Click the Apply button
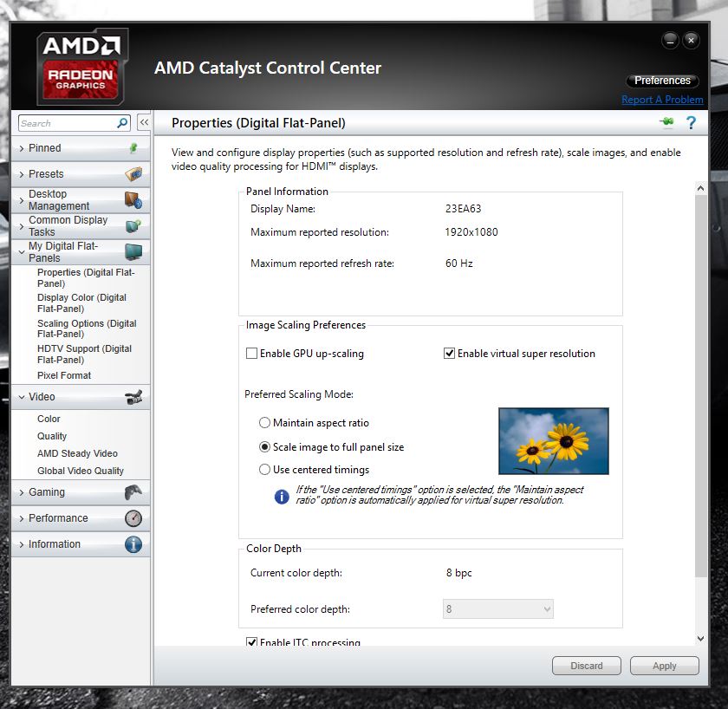Image resolution: width=728 pixels, height=709 pixels. (x=665, y=666)
